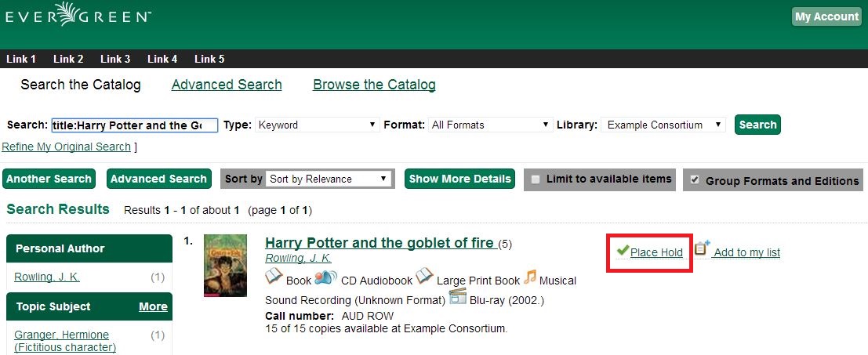Viewport: 868px width, 355px height.
Task: Click Refine My Original Search link
Action: [67, 147]
